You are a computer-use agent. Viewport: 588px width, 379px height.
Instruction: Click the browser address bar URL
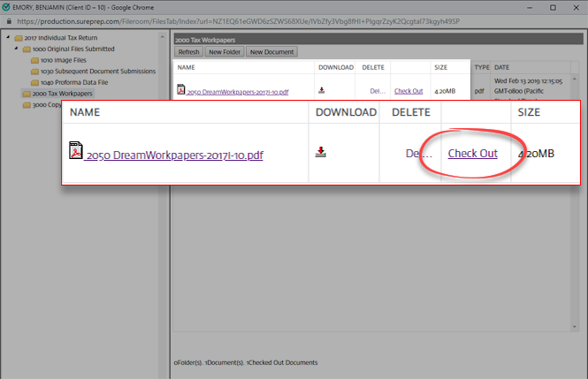pyautogui.click(x=221, y=19)
